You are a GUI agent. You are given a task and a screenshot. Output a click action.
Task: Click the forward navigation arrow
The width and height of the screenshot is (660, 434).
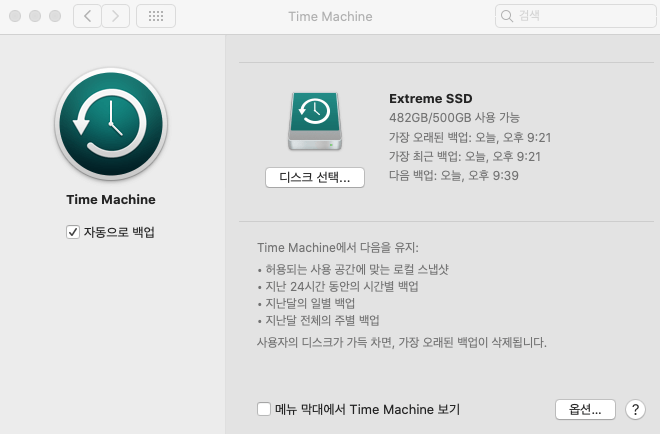(x=115, y=16)
